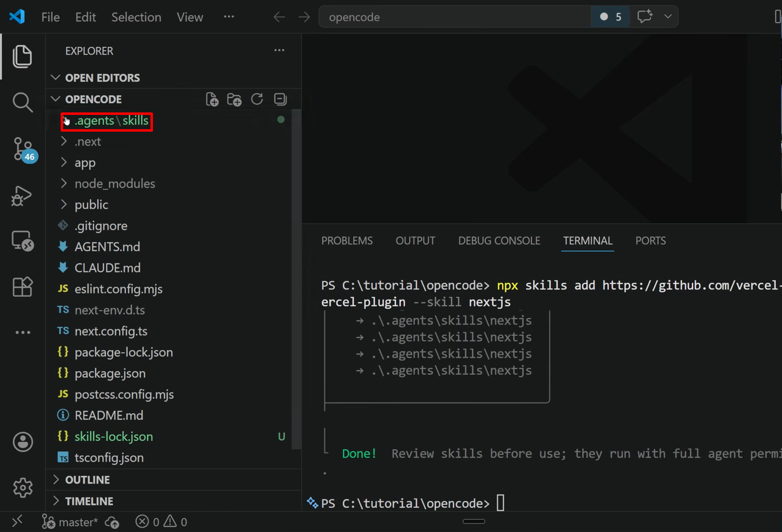Viewport: 782px width, 532px height.
Task: Go back in navigation history
Action: click(279, 17)
